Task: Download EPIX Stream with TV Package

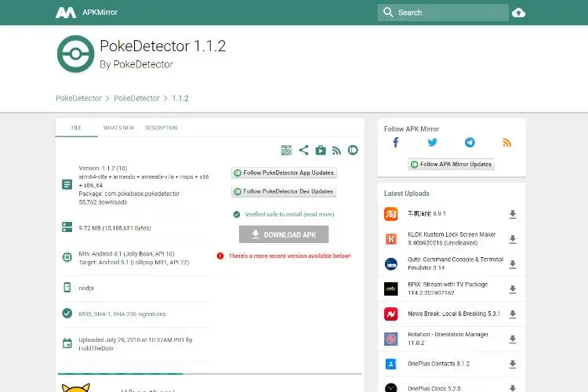Action: 513,289
